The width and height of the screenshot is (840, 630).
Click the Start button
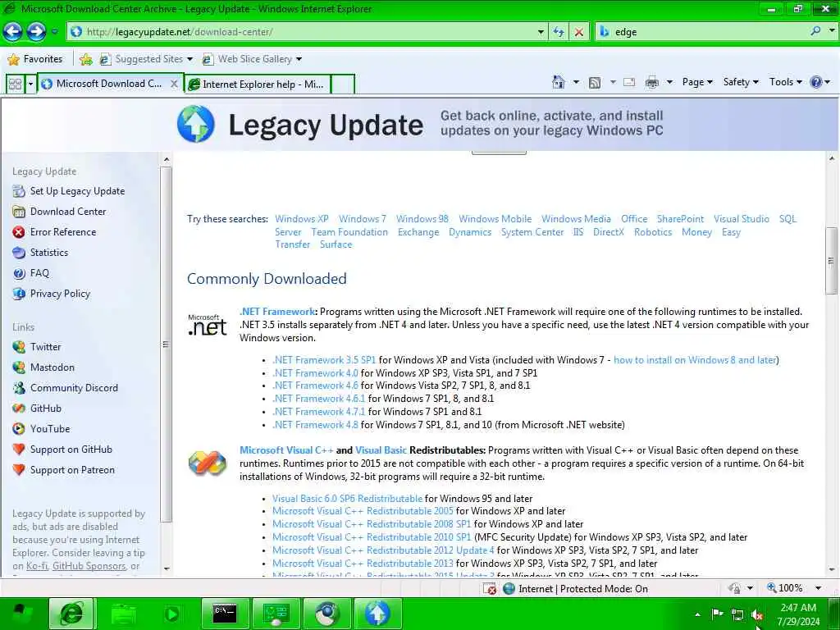coord(22,614)
